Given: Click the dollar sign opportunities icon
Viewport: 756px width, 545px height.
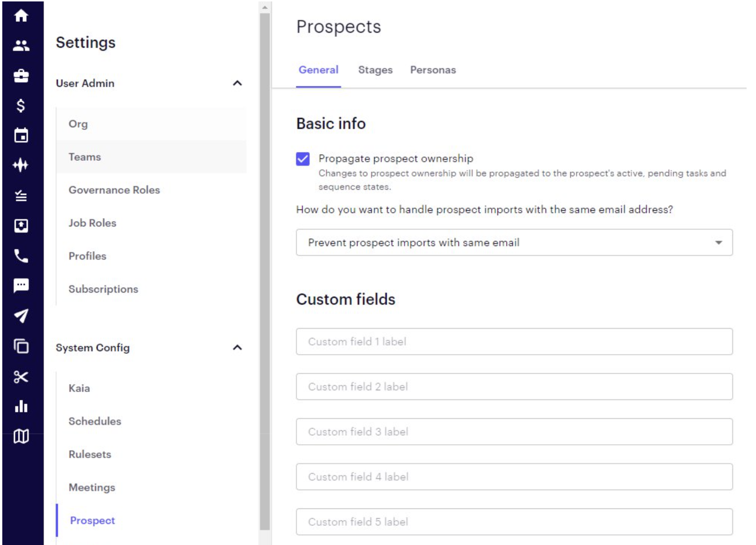Looking at the screenshot, I should pos(21,106).
